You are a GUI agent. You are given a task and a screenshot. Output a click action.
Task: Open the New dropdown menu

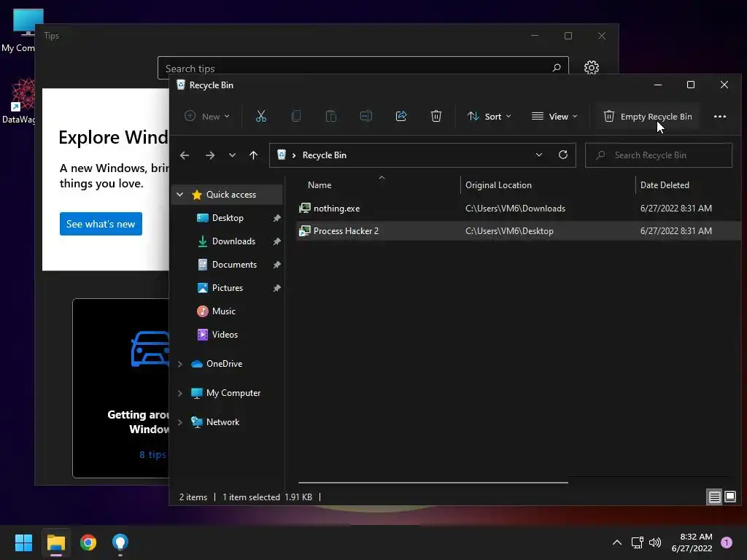[208, 116]
